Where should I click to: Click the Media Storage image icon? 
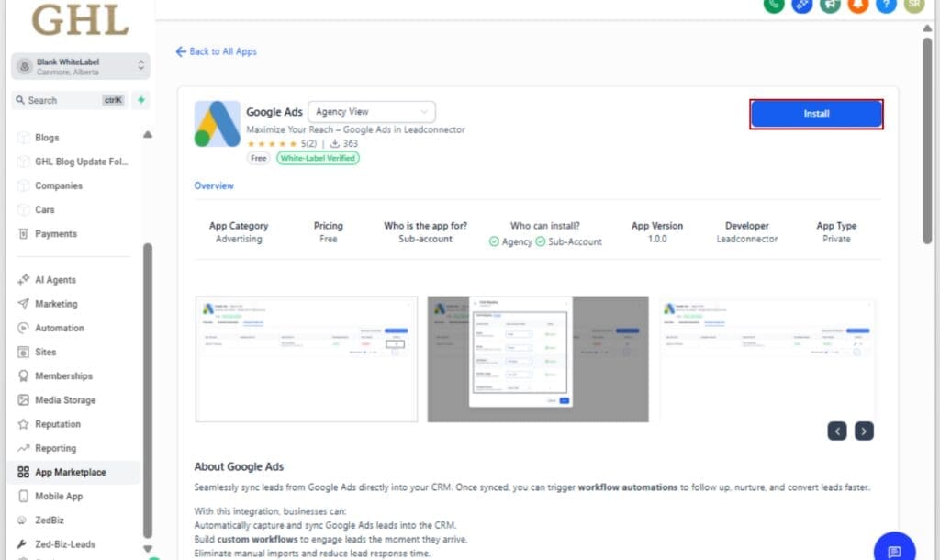point(23,400)
